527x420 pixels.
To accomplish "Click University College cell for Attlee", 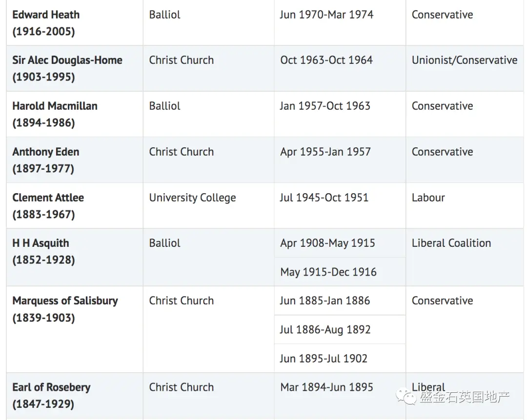I will [x=208, y=206].
